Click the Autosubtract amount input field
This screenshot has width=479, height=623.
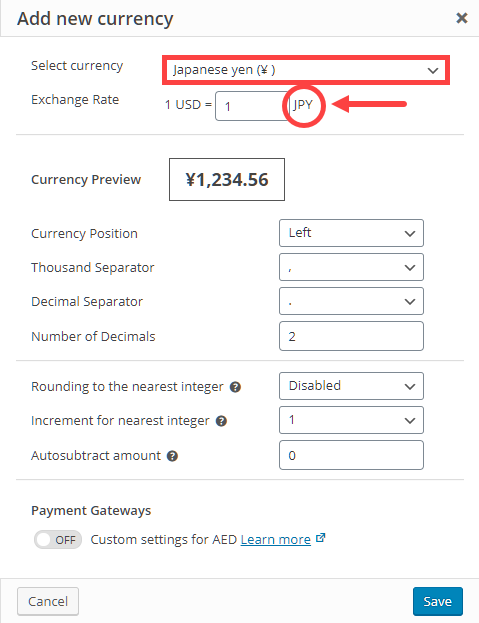tap(351, 455)
